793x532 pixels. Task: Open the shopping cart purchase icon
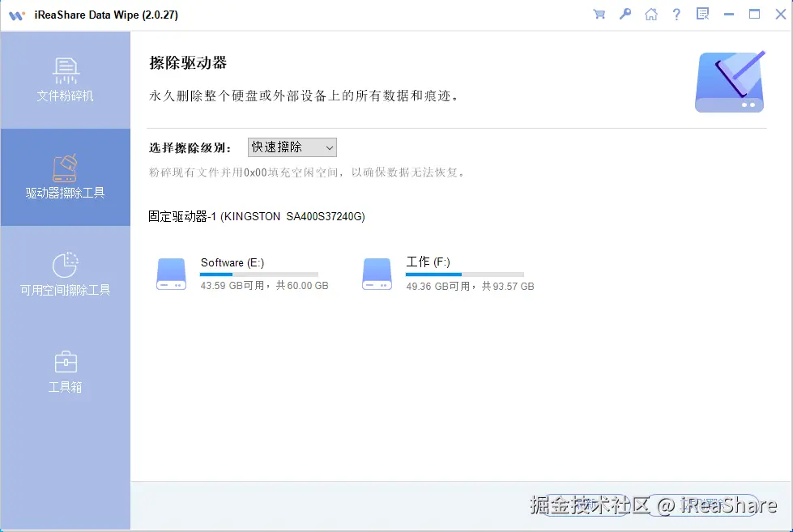(x=599, y=14)
